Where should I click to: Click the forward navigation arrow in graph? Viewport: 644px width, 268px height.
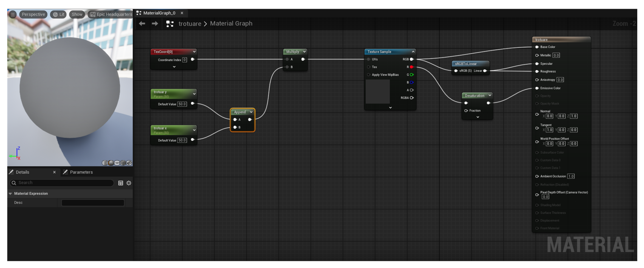pos(155,24)
